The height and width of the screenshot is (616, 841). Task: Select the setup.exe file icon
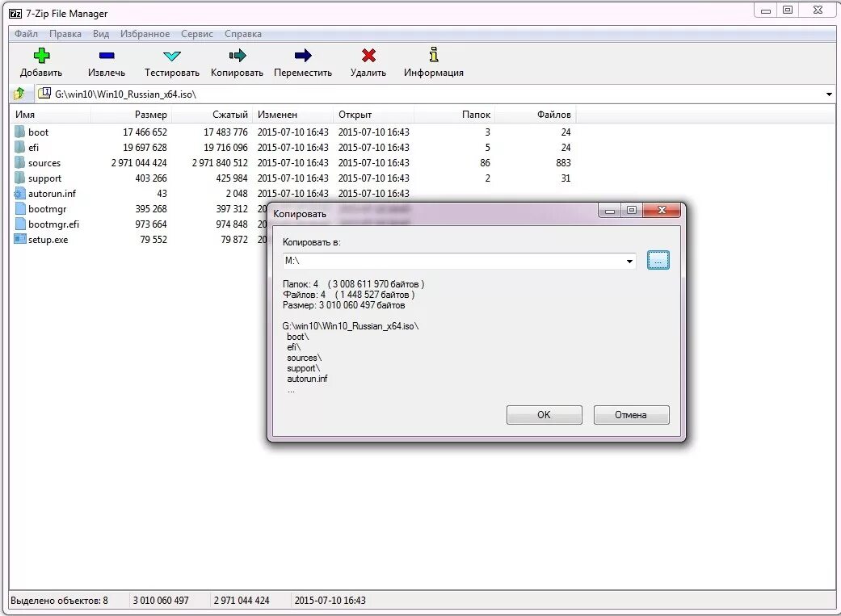pyautogui.click(x=20, y=239)
